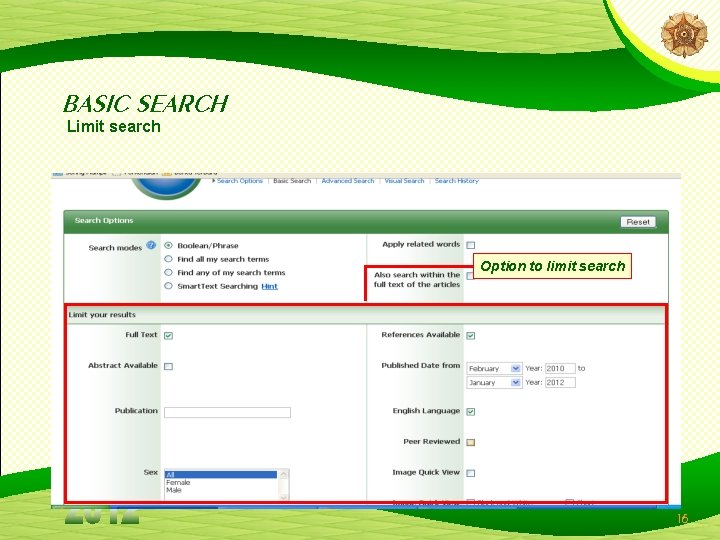Click the start Year field showing 2010

[560, 368]
